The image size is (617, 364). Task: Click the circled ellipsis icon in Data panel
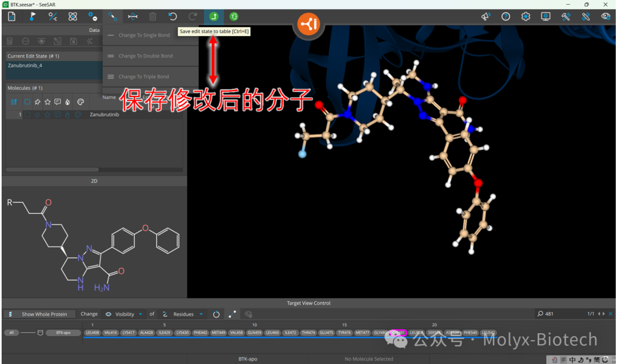click(26, 41)
